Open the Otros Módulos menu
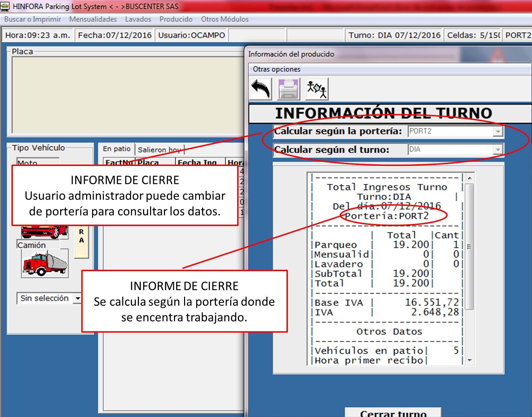This screenshot has height=417, width=532. [x=225, y=19]
